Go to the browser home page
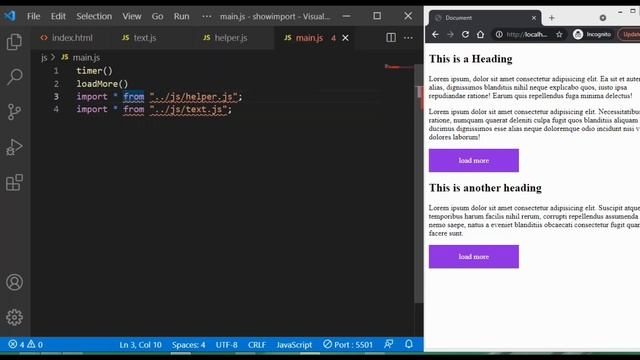The image size is (640, 360). coord(480,34)
